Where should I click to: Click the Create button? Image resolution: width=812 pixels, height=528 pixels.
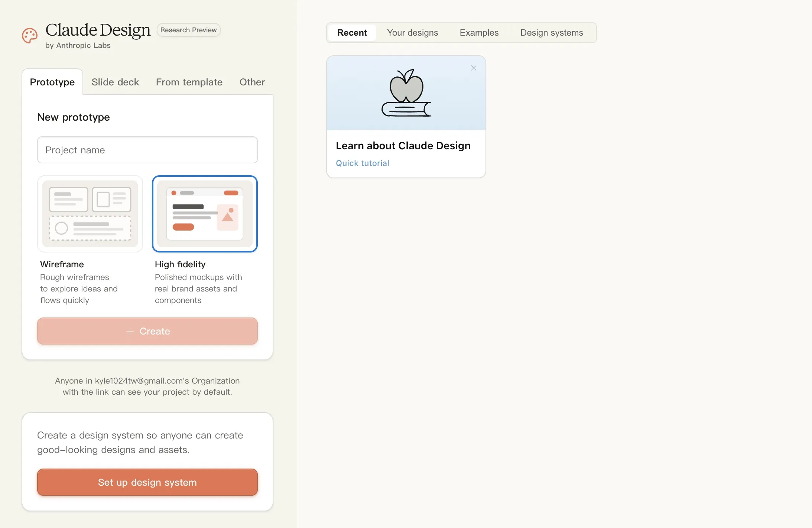(147, 331)
